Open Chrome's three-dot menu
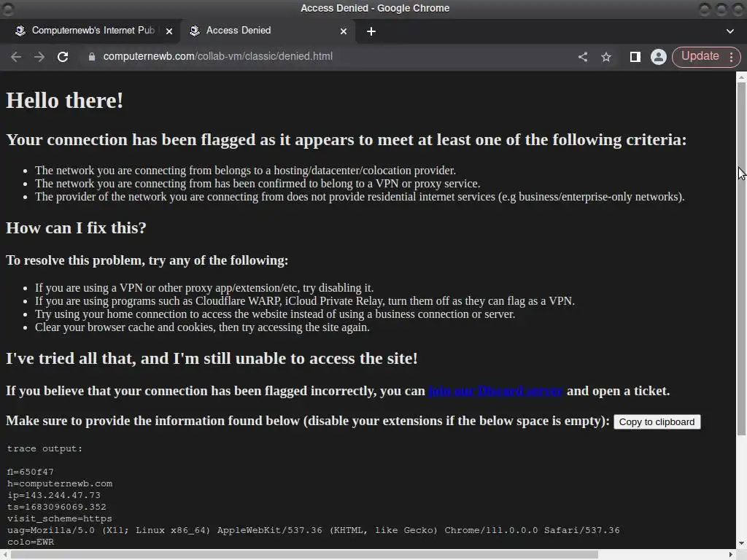This screenshot has width=747, height=560. click(x=731, y=57)
